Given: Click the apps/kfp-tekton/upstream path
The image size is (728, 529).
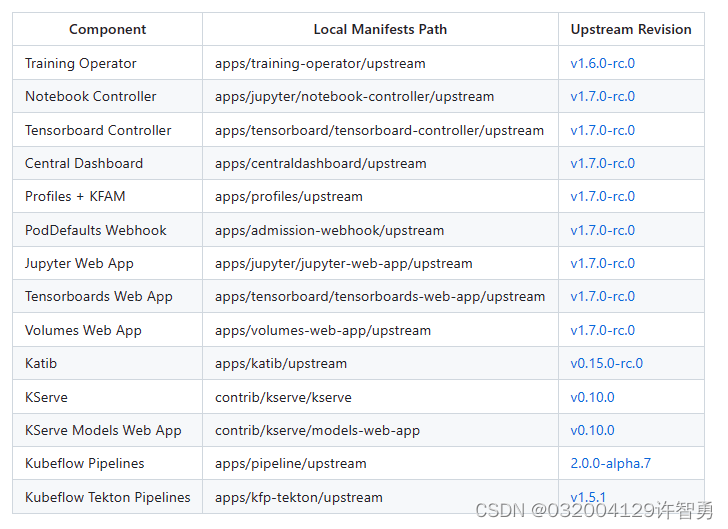Looking at the screenshot, I should pyautogui.click(x=299, y=496).
